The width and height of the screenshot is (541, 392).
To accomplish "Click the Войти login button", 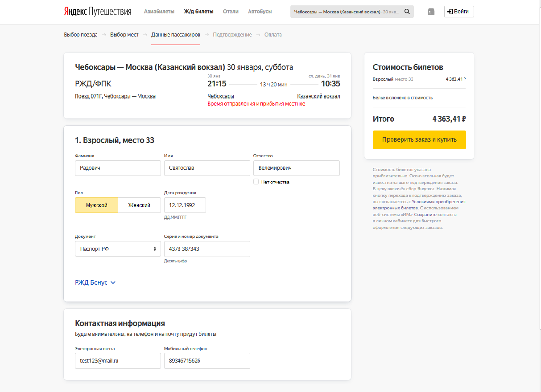I will [x=459, y=12].
